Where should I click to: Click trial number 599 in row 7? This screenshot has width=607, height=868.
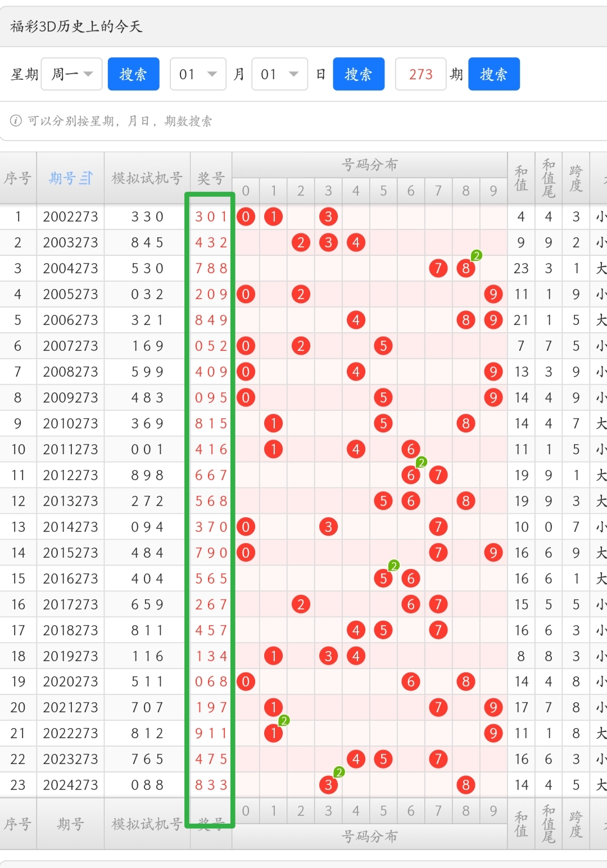147,372
